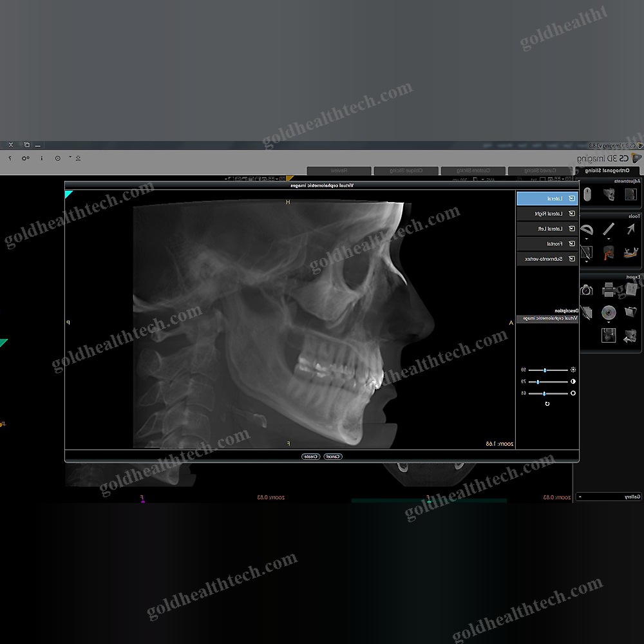This screenshot has height=644, width=644.
Task: Click the Create button
Action: [x=310, y=457]
